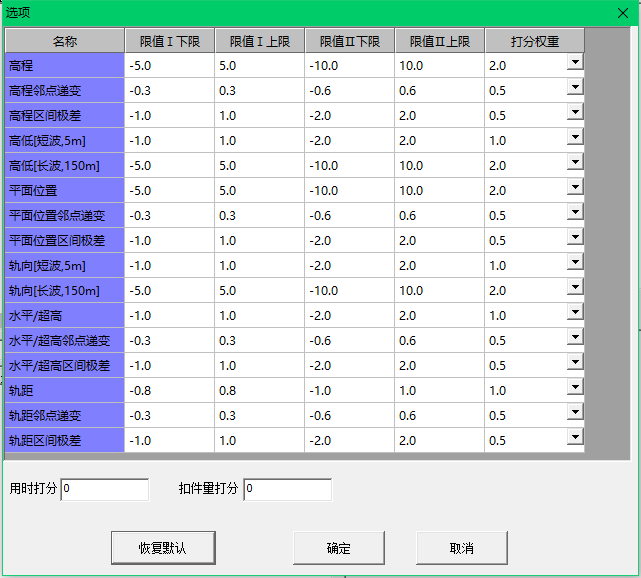
Task: Open weight dropdown for 轨向[长波,150m]
Action: click(575, 287)
